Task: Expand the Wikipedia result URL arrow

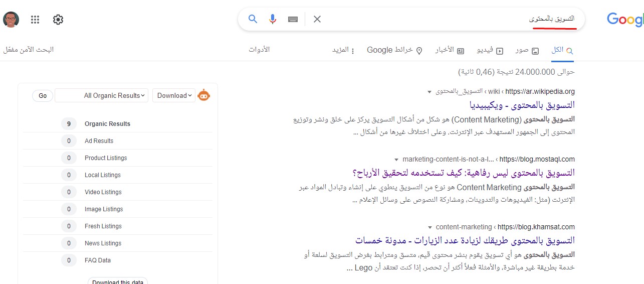Action: 430,92
